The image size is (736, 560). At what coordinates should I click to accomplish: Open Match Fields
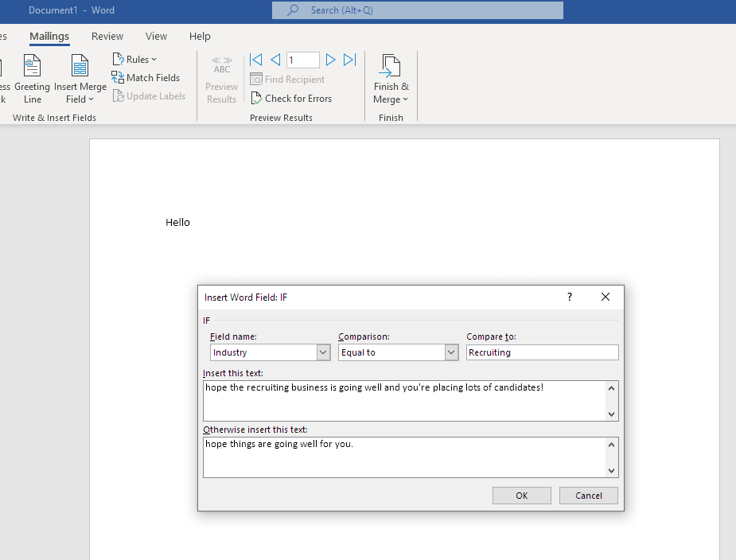pos(147,77)
